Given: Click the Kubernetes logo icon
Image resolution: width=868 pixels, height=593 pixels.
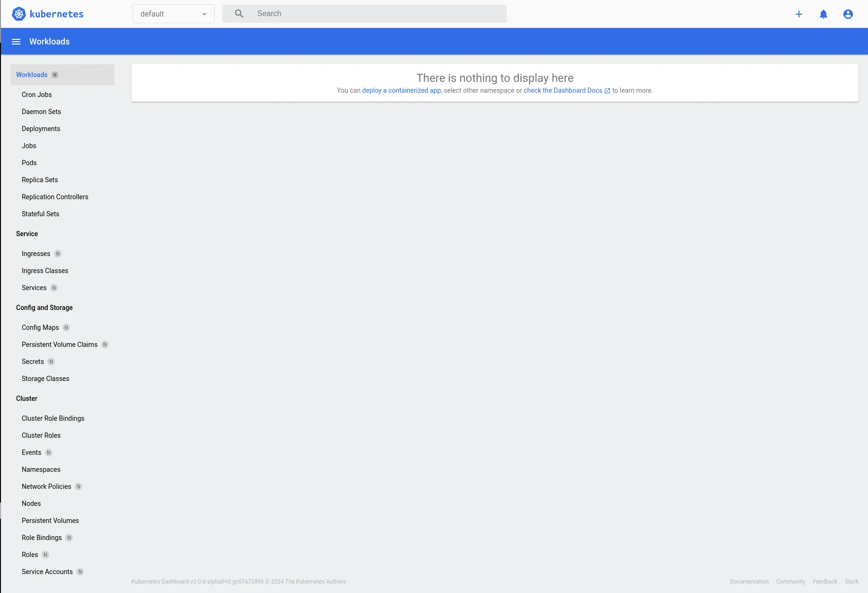Looking at the screenshot, I should (19, 14).
